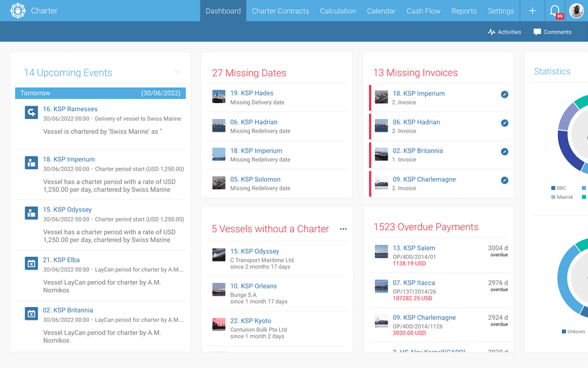Open 10. KSP Orleans vessel link
Viewport: 588px width, 368px height.
(253, 286)
